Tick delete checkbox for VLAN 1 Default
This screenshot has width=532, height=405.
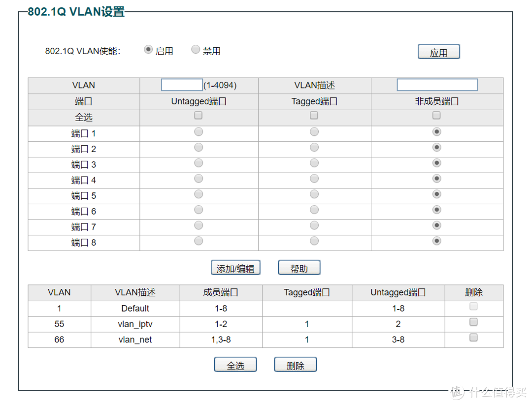coord(473,307)
